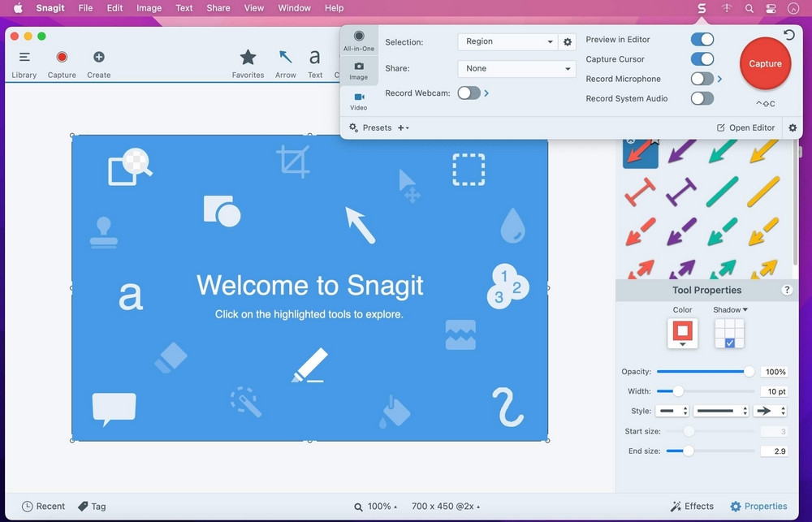The width and height of the screenshot is (812, 522).
Task: Open the Favorites star panel
Action: [x=248, y=58]
